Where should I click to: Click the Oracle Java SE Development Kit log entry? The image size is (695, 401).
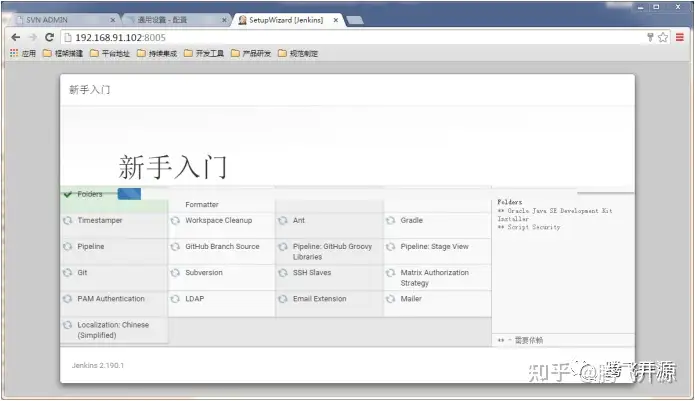[x=555, y=215]
